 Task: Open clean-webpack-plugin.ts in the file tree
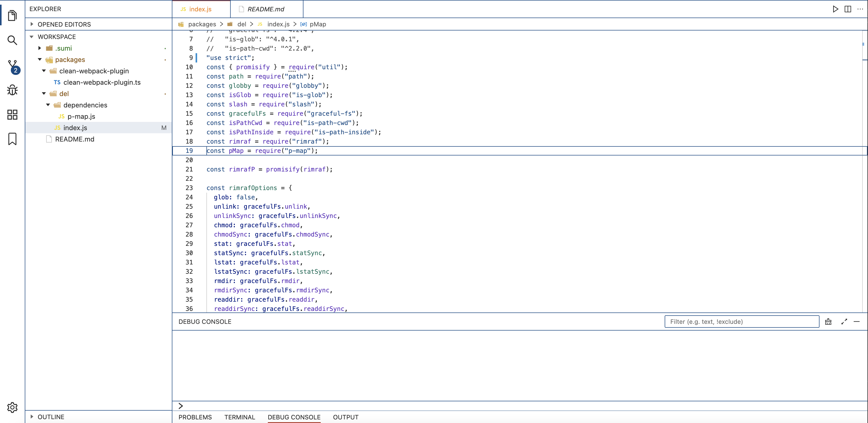(x=99, y=82)
